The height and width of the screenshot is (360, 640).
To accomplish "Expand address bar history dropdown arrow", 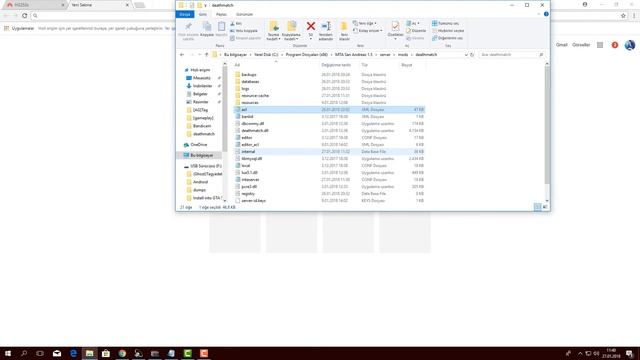I will coord(466,55).
